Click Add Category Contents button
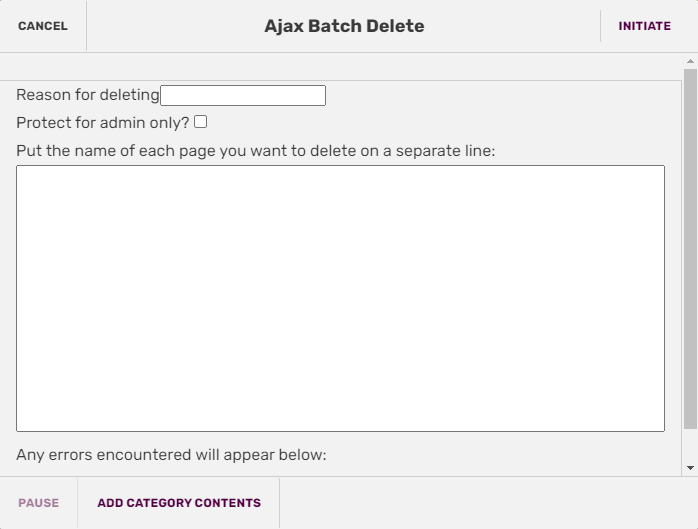This screenshot has height=529, width=698. 179,503
